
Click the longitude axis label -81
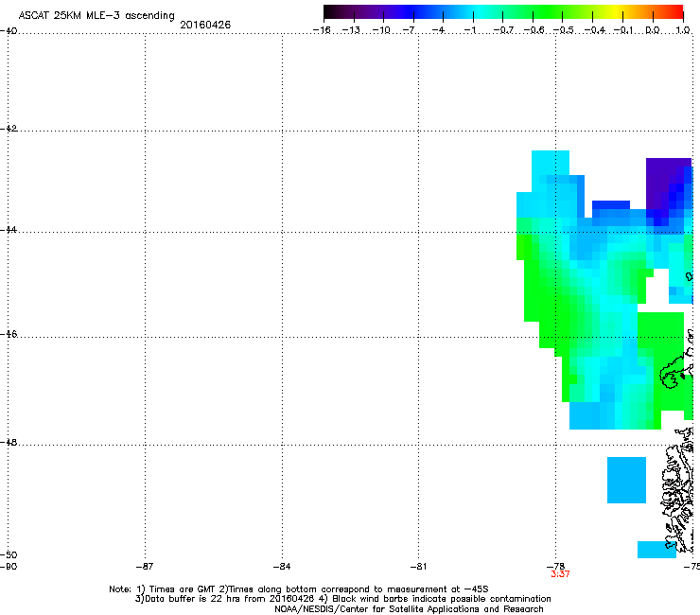[x=418, y=567]
